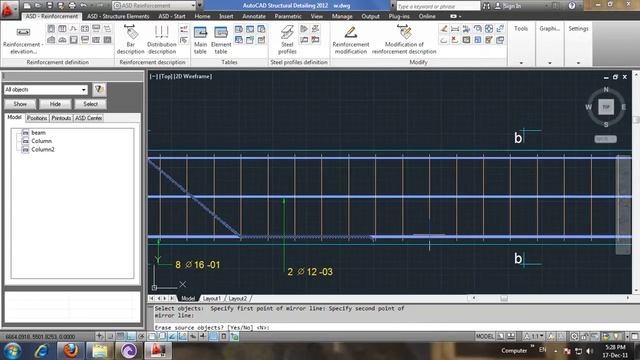Insert a Main table
Screen dimensions: 640x360
[200, 40]
